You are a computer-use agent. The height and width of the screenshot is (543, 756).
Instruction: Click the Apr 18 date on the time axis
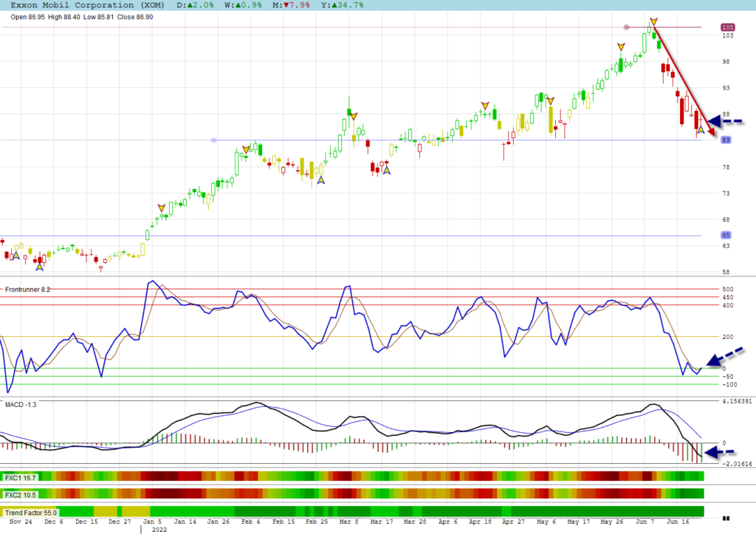click(480, 522)
